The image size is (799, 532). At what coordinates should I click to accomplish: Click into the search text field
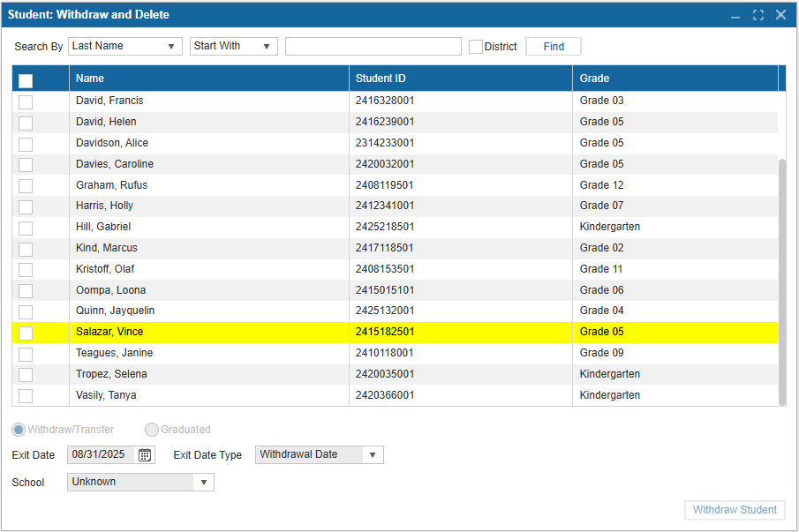(373, 47)
